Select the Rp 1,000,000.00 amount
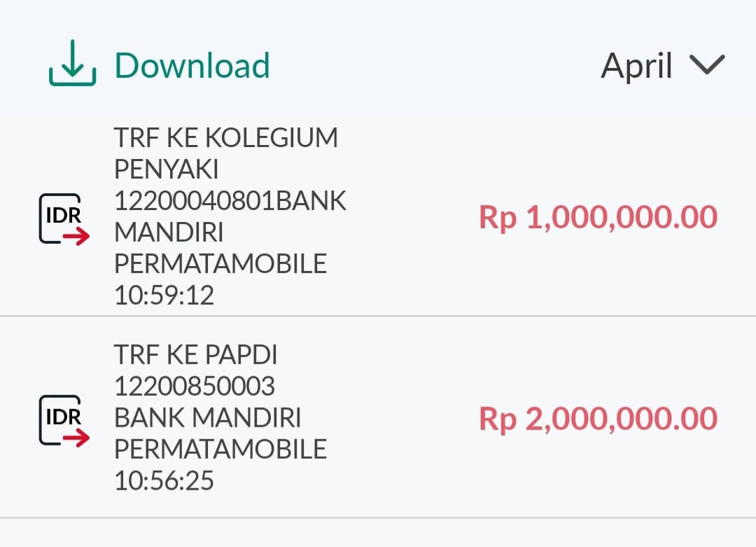 (598, 217)
